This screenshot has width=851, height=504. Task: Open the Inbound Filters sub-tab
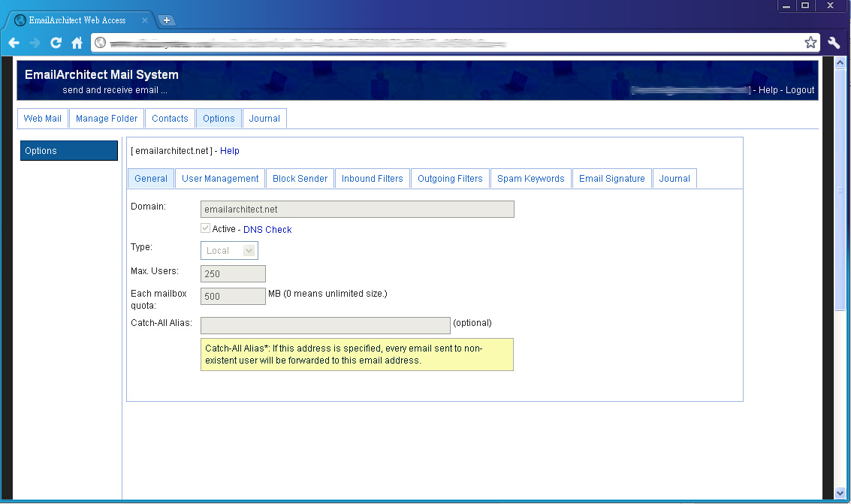click(x=373, y=179)
